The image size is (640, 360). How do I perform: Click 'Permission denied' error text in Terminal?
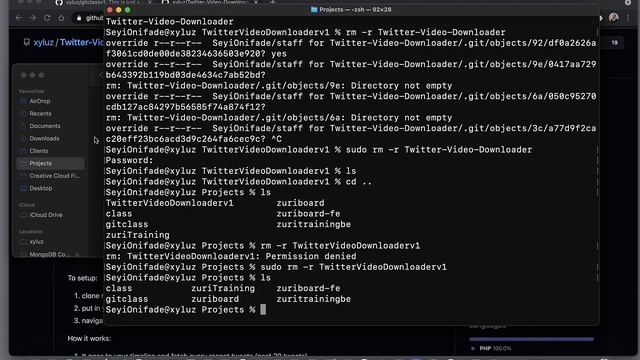pos(311,256)
